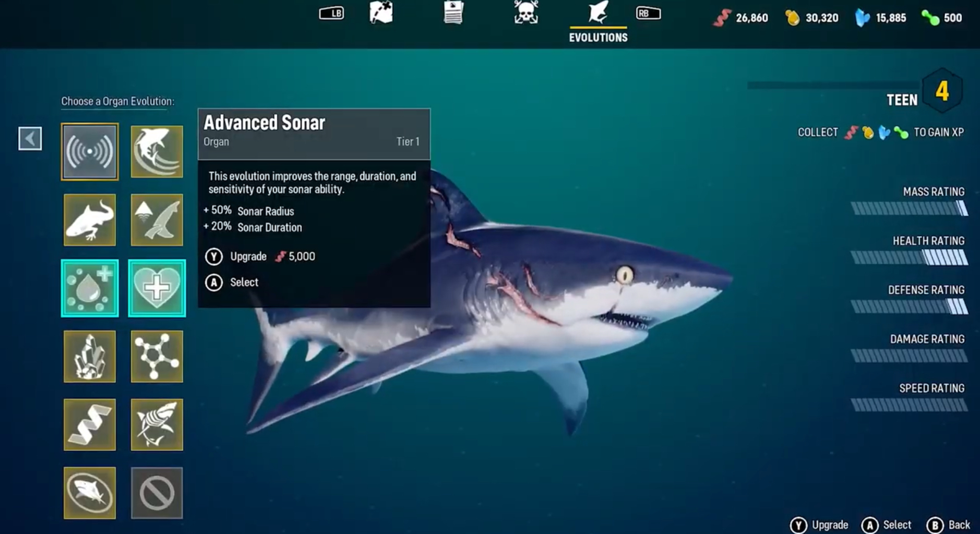Screen dimensions: 980x534
Task: Click Upgrade prompt in bottom bar
Action: click(x=819, y=525)
